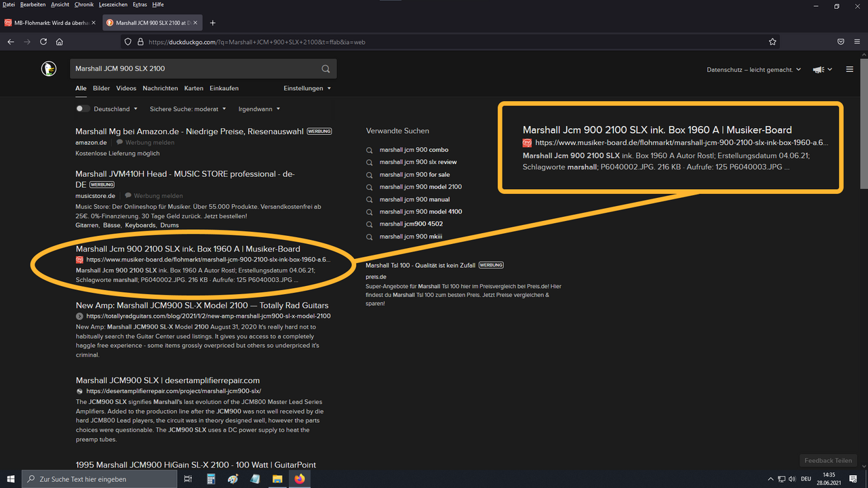868x488 pixels.
Task: Click search icon beside marshall jcm 900 manual
Action: pos(370,199)
